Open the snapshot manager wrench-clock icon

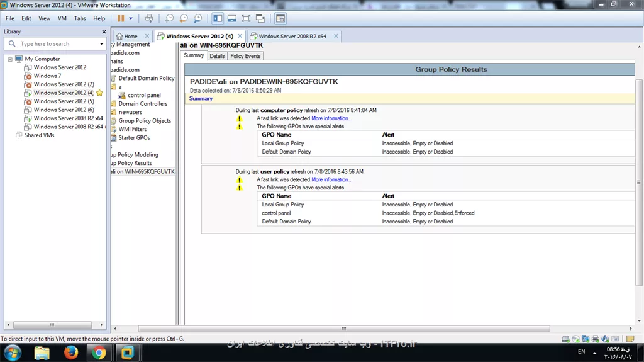coord(198,18)
